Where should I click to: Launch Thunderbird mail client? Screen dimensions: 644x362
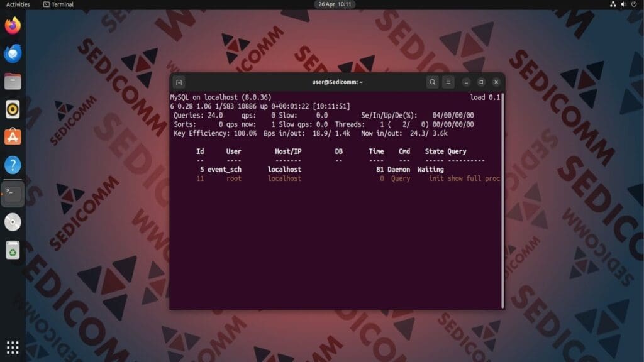[x=13, y=54]
